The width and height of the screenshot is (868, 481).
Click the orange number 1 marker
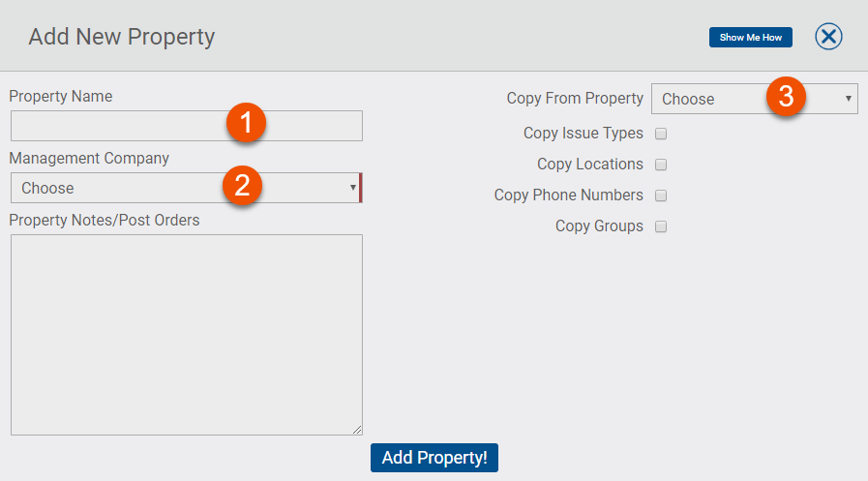point(246,123)
